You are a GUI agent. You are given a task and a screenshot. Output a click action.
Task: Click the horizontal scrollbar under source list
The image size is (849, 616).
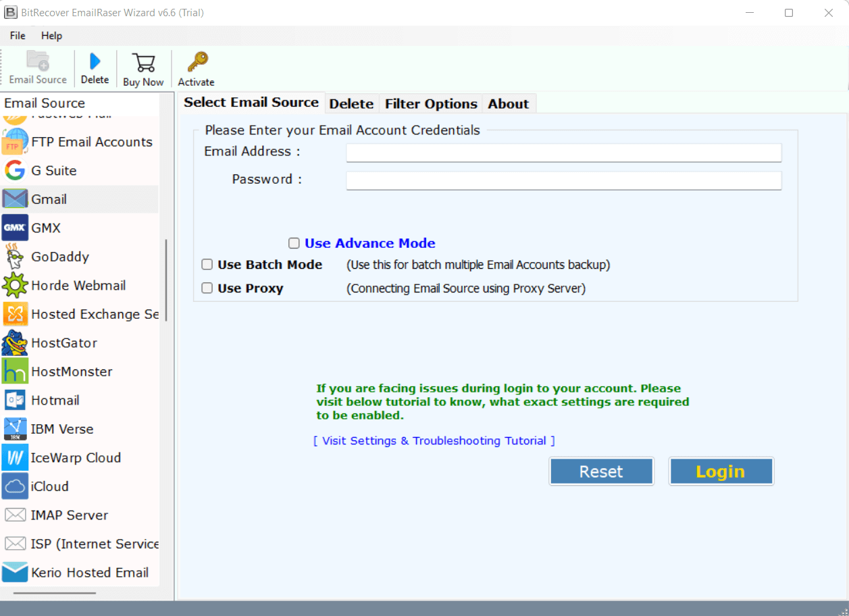(54, 593)
